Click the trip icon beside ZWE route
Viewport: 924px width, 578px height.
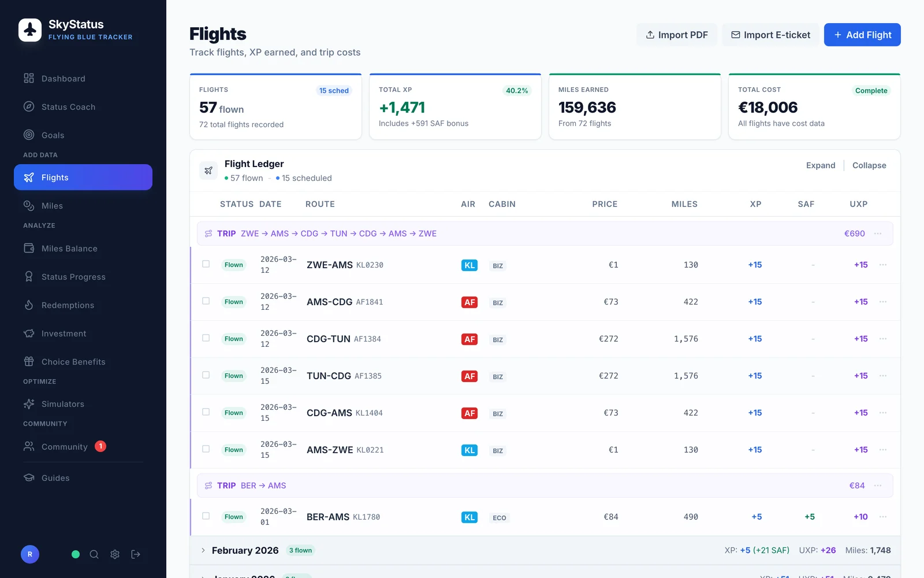pos(208,234)
